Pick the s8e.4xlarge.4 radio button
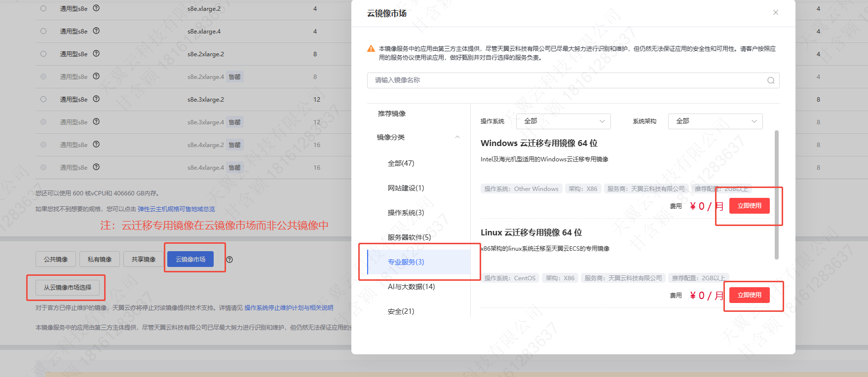This screenshot has height=377, width=868. point(43,167)
